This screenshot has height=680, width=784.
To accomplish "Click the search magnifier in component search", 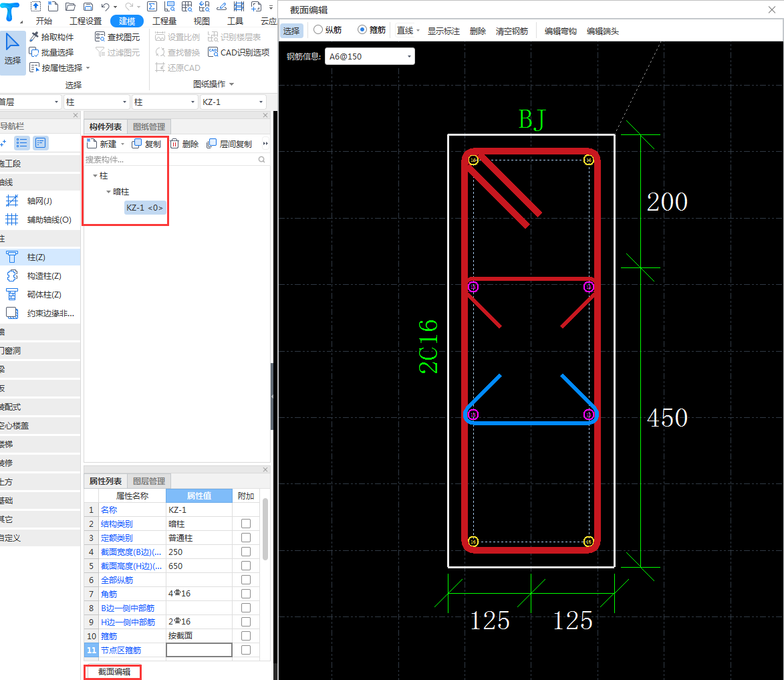I will (x=261, y=160).
